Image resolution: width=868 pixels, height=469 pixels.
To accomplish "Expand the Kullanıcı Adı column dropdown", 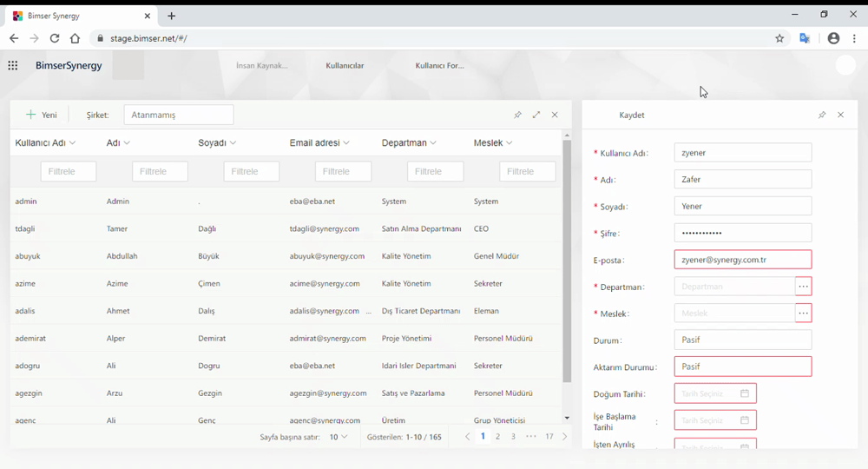I will point(72,143).
